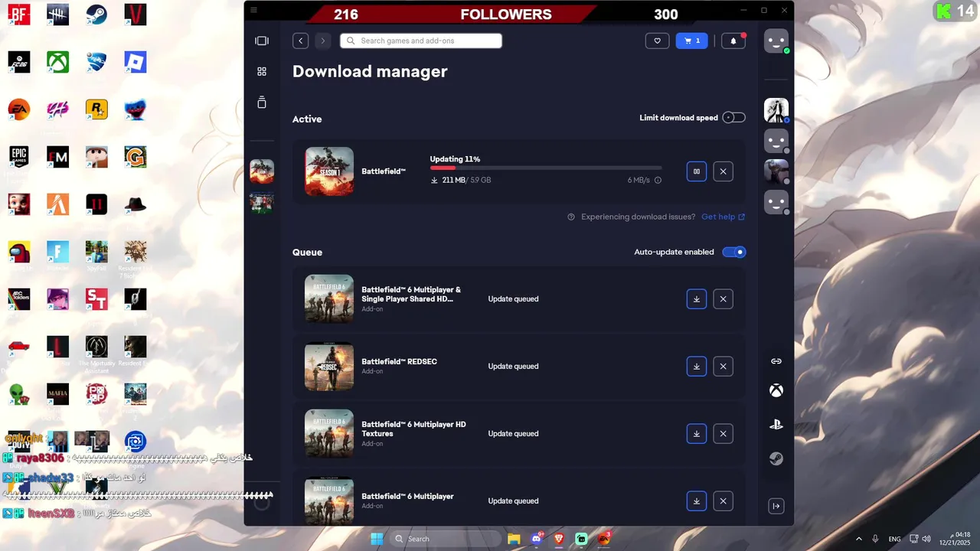Image resolution: width=980 pixels, height=551 pixels.
Task: Download Battlefield 6 Multiplayer add-on now
Action: (x=697, y=501)
